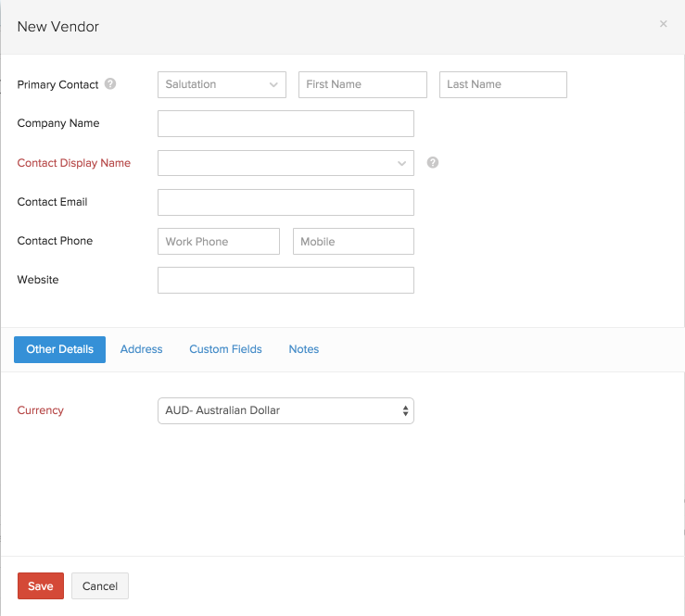This screenshot has height=616, width=685.
Task: Click the New Vendor title text
Action: tap(58, 27)
